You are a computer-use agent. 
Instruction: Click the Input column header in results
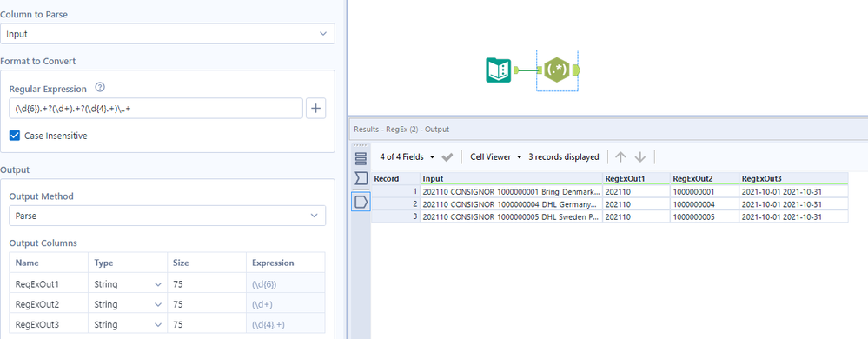[x=511, y=178]
